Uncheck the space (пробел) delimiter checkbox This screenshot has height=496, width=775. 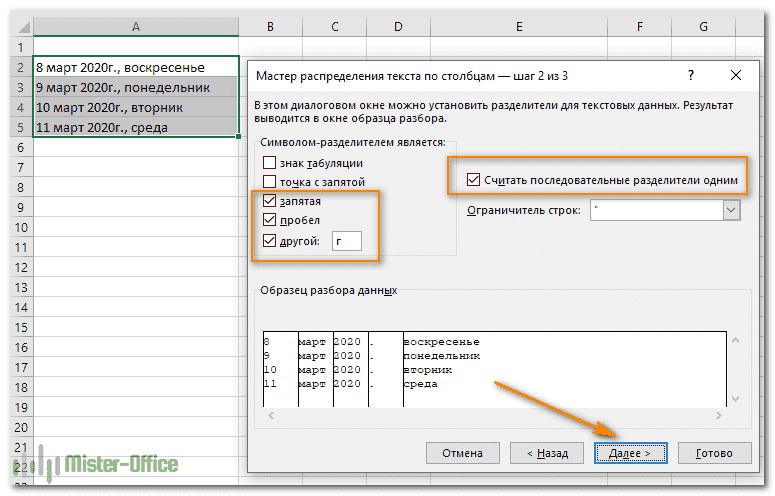tap(268, 220)
